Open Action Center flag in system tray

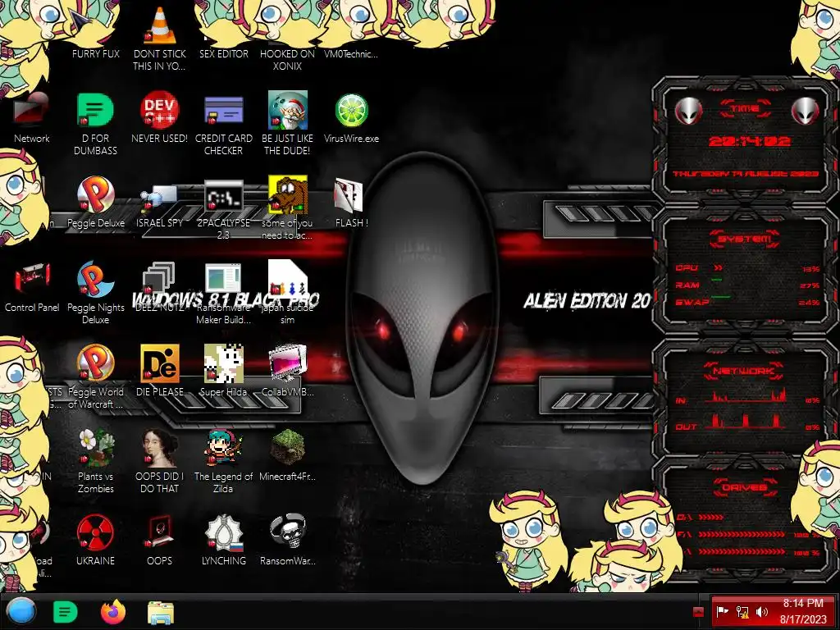point(722,612)
